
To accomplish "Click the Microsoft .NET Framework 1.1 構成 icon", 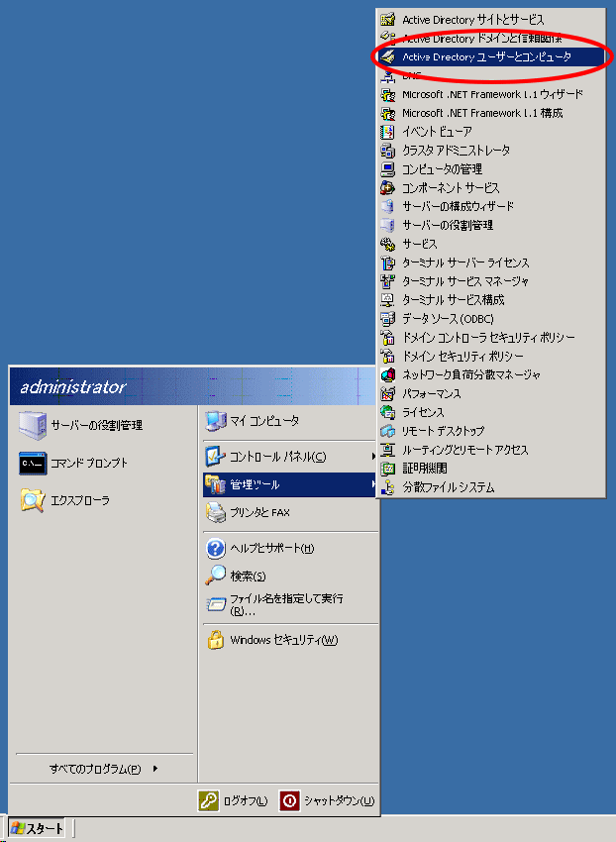I will [388, 113].
